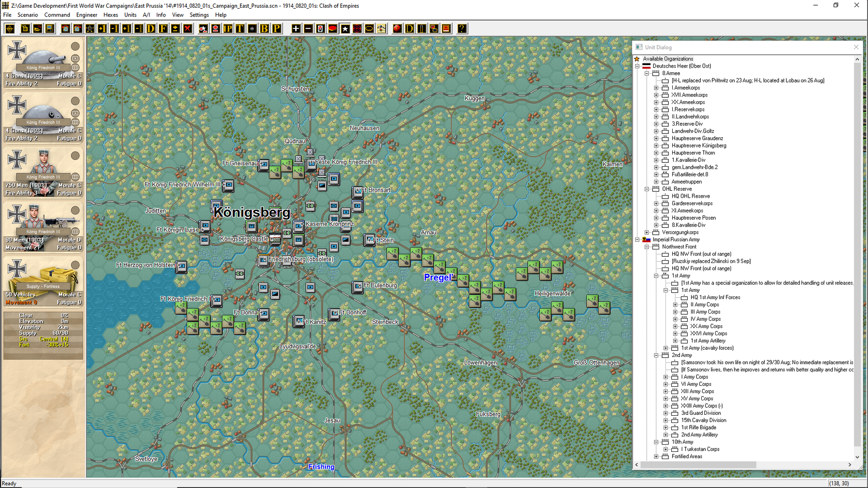Expand the XVII.Armeekorps node
This screenshot has width=868, height=488.
click(x=656, y=95)
